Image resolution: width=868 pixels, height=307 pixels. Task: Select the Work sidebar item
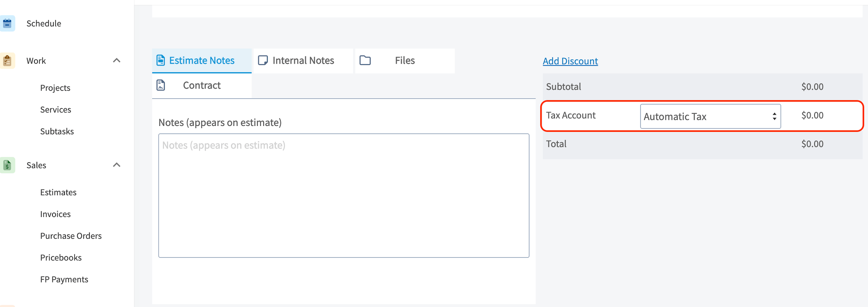click(x=36, y=61)
